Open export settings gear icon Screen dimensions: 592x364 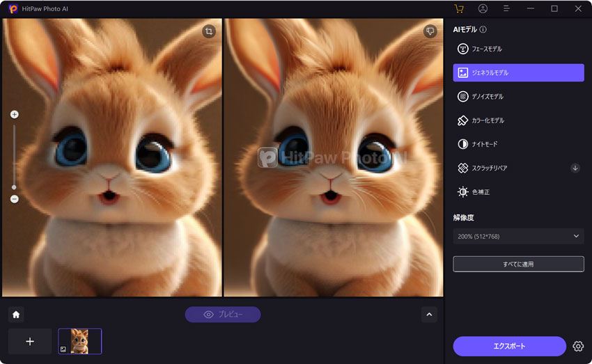(578, 347)
